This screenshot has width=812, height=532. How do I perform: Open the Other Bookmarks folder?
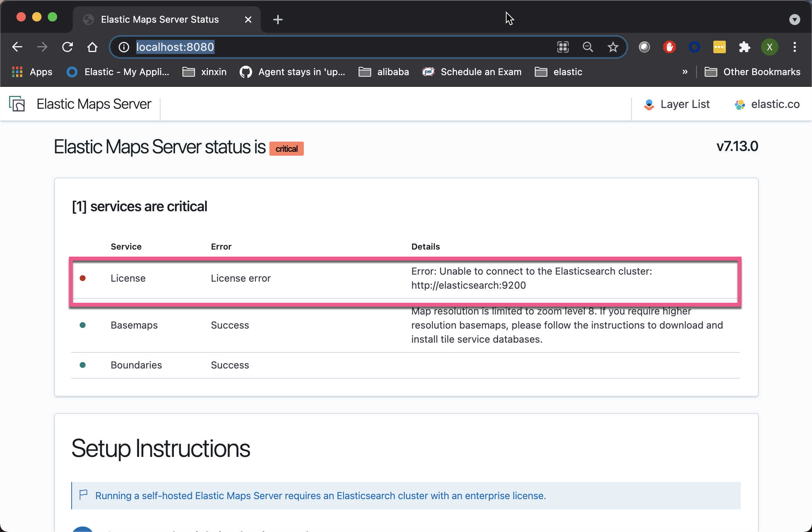(752, 72)
